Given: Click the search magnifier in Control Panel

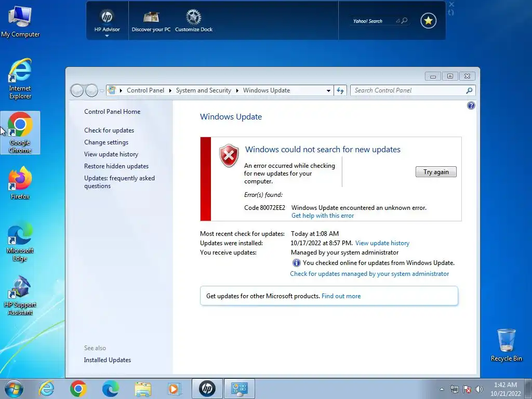Looking at the screenshot, I should 469,90.
